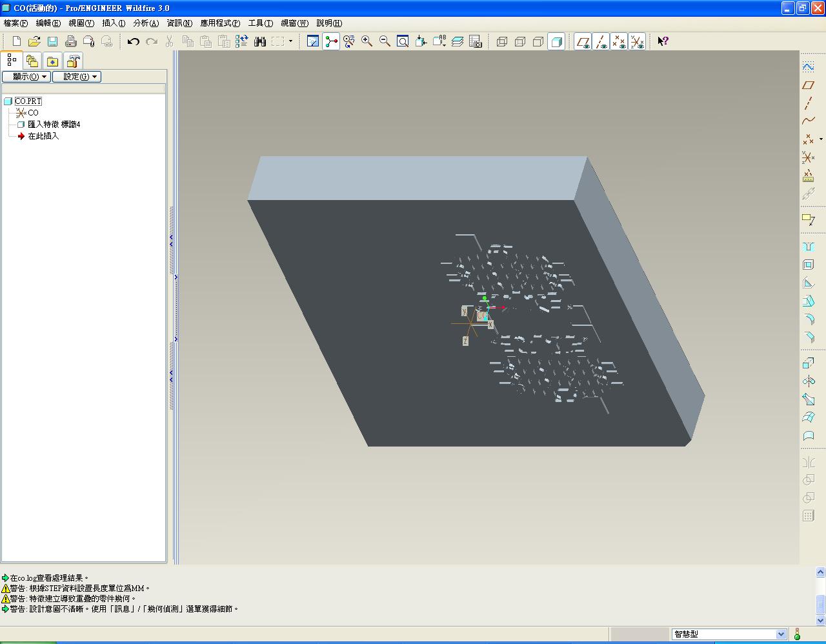Select the draft tool

[x=808, y=301]
